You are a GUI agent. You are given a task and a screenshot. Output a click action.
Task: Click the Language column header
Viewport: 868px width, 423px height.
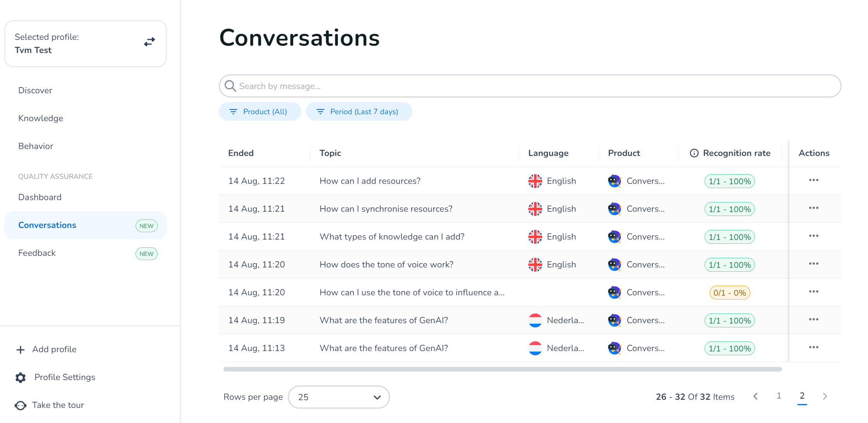548,153
